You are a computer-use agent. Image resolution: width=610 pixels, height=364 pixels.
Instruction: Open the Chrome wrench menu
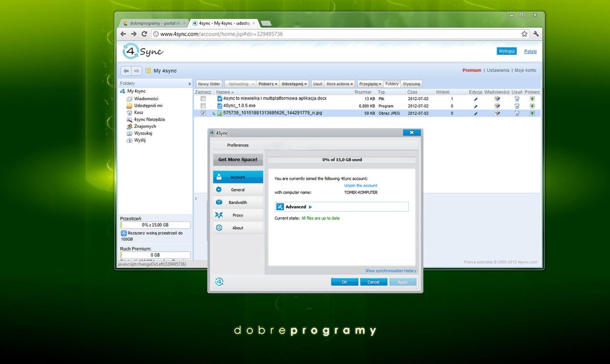tap(536, 34)
